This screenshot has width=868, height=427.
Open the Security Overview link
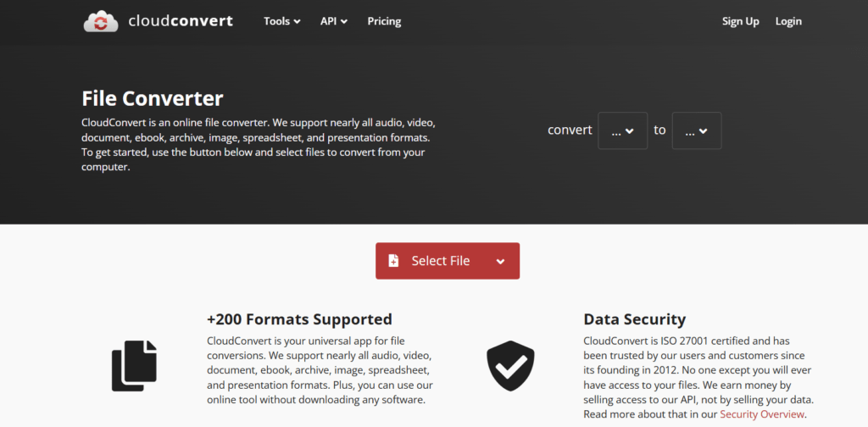coord(762,414)
